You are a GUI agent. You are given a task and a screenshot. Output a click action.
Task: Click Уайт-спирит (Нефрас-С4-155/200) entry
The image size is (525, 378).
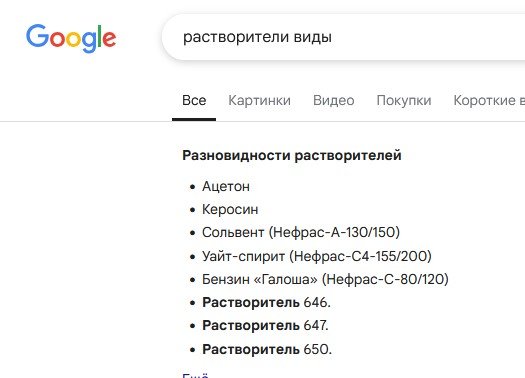tap(317, 256)
